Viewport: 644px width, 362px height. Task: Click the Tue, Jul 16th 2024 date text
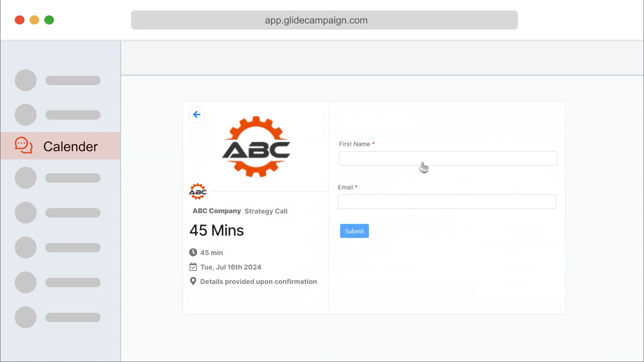coord(231,267)
